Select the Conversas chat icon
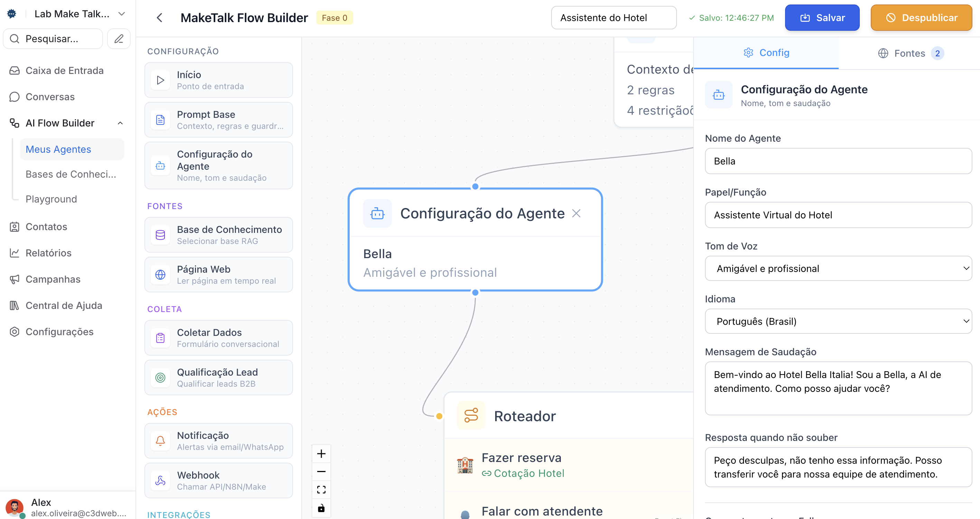Screen dimensions: 980x519 (15, 97)
